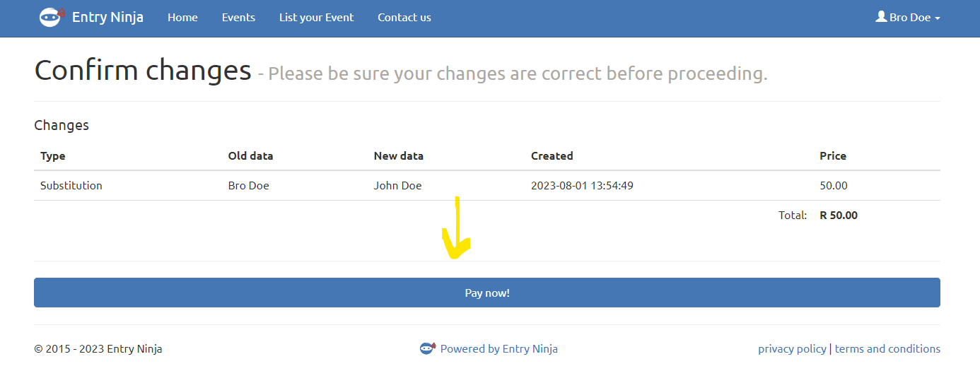Click the Bro Doe old data cell
This screenshot has height=383, width=980.
248,186
